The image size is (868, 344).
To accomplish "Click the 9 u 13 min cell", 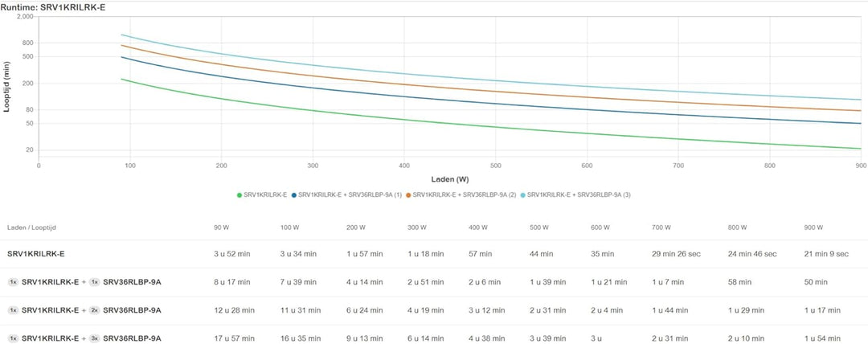I will click(x=364, y=338).
